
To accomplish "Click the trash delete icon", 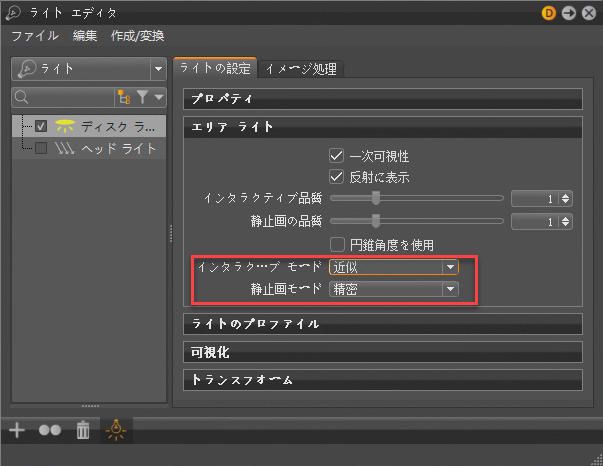I will click(x=83, y=430).
